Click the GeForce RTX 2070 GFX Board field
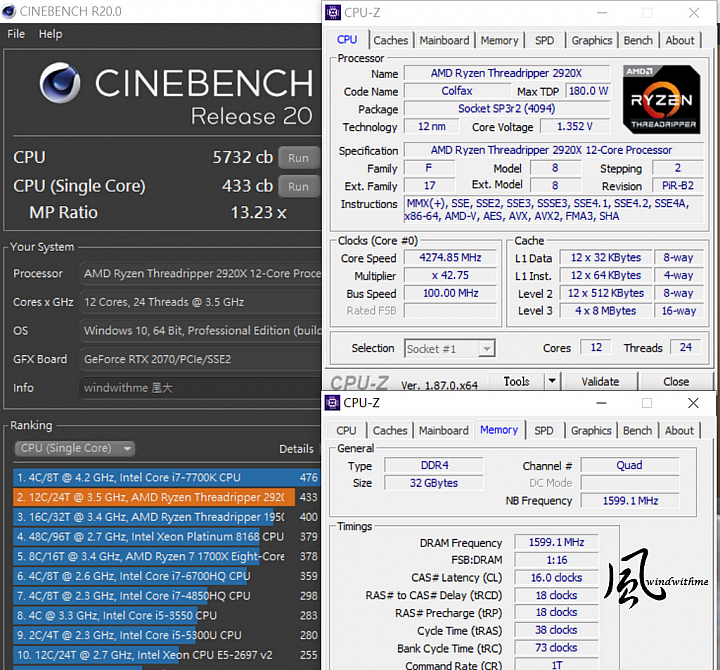This screenshot has height=670, width=720. [200, 360]
